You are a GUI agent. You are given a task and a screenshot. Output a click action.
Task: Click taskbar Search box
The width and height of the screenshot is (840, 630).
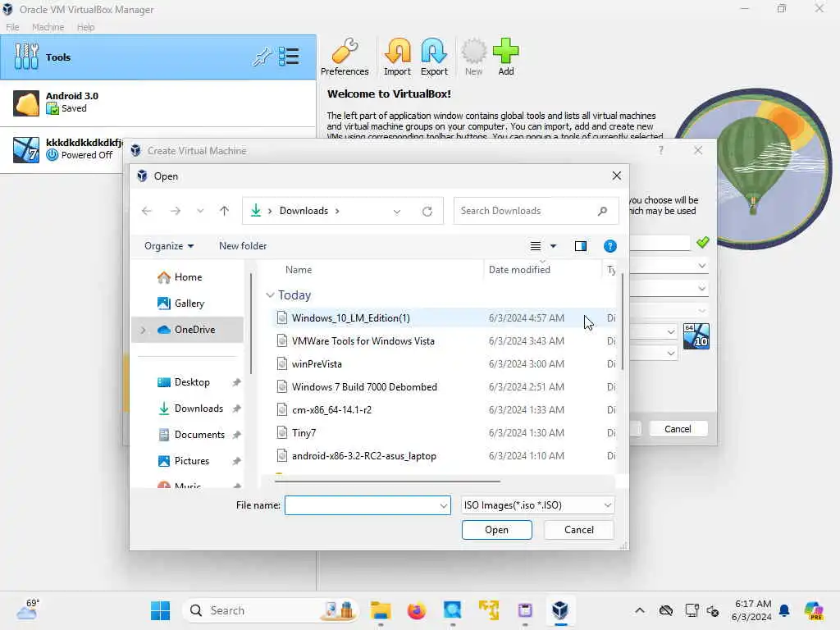click(x=271, y=610)
